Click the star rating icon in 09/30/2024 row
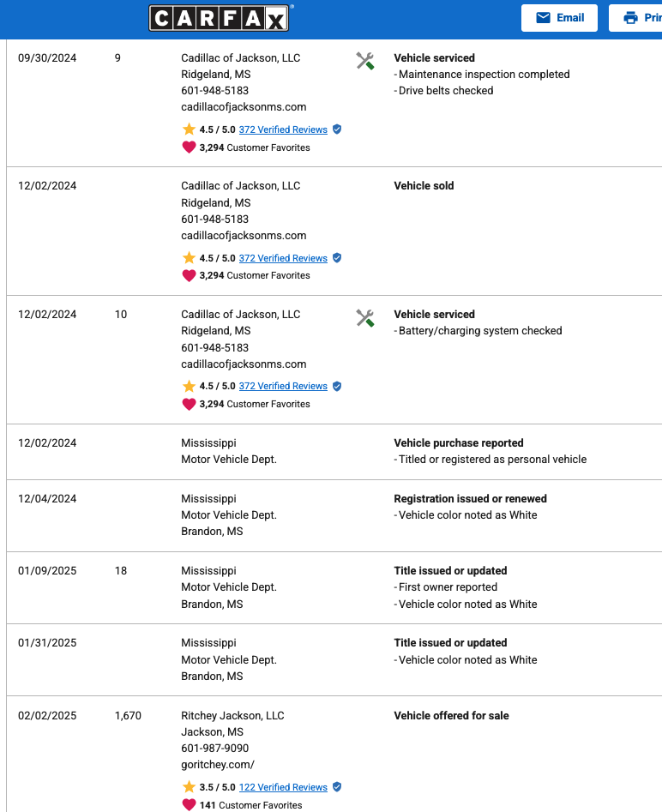 189,129
